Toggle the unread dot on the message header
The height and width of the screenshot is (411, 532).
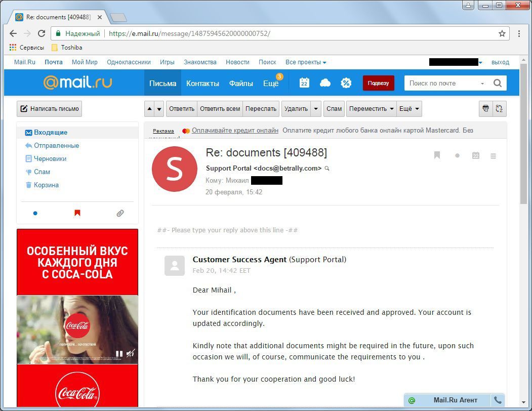point(457,156)
